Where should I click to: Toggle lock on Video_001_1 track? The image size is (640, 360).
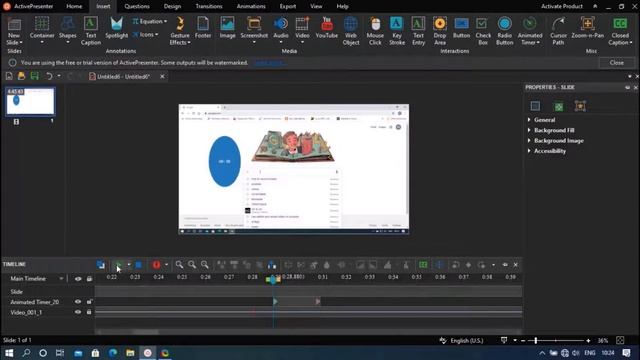point(89,312)
